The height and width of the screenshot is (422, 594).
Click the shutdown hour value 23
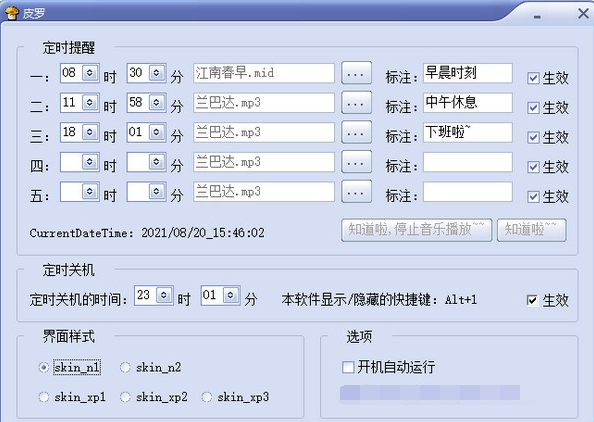click(144, 295)
